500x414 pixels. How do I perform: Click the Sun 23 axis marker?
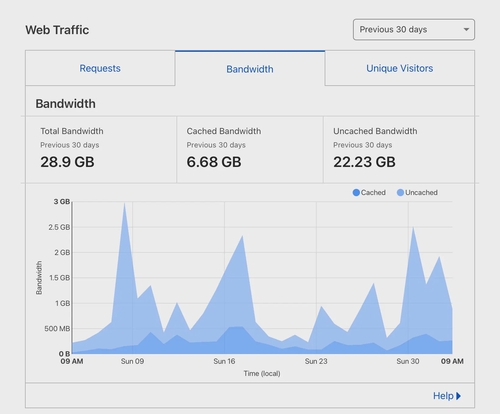click(x=316, y=361)
